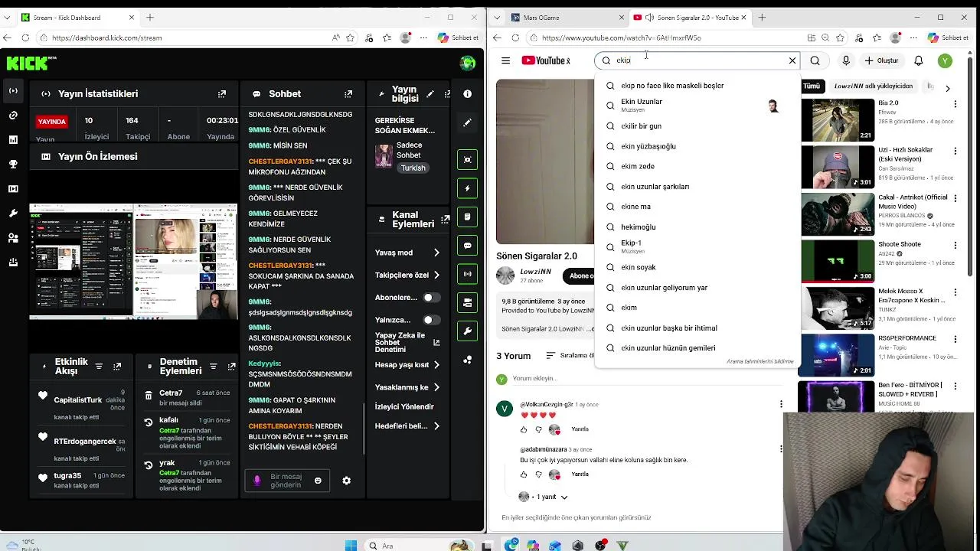
Task: Open the Kick sidebar community users icon
Action: [x=13, y=238]
